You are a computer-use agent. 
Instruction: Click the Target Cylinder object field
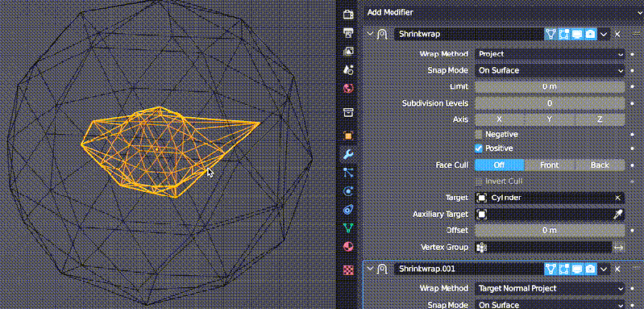pos(550,198)
